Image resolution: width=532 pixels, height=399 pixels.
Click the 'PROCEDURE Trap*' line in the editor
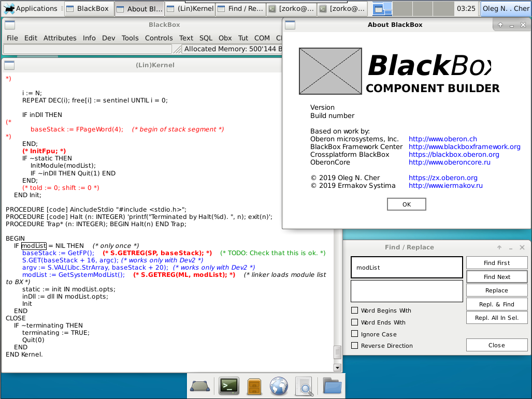tap(96, 224)
